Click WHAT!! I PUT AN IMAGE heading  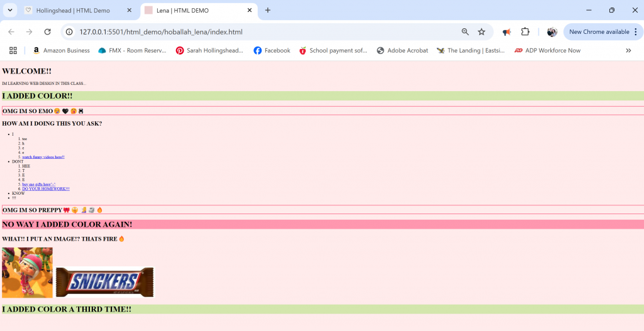click(x=64, y=239)
